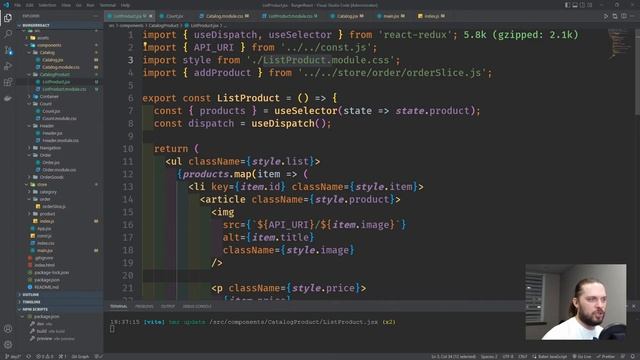640x360 pixels.
Task: Open the Selection menu
Action: coord(47,5)
